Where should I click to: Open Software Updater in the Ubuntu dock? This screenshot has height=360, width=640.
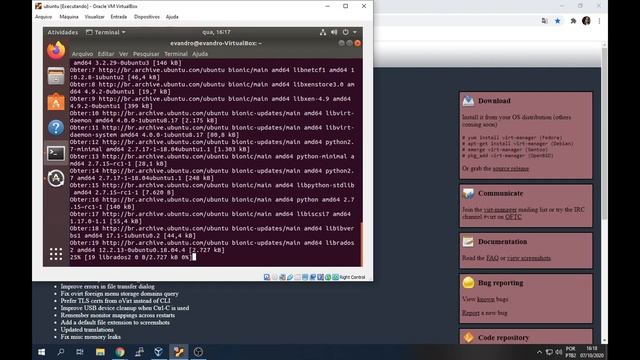click(56, 178)
